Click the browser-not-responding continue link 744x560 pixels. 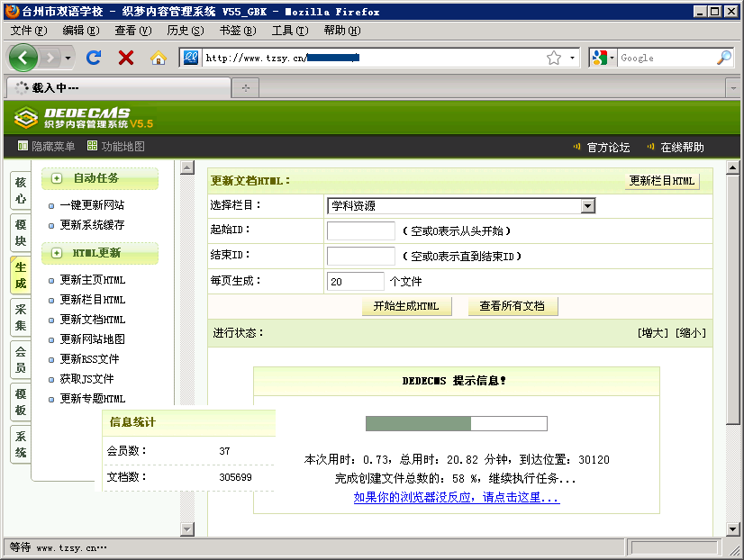456,497
